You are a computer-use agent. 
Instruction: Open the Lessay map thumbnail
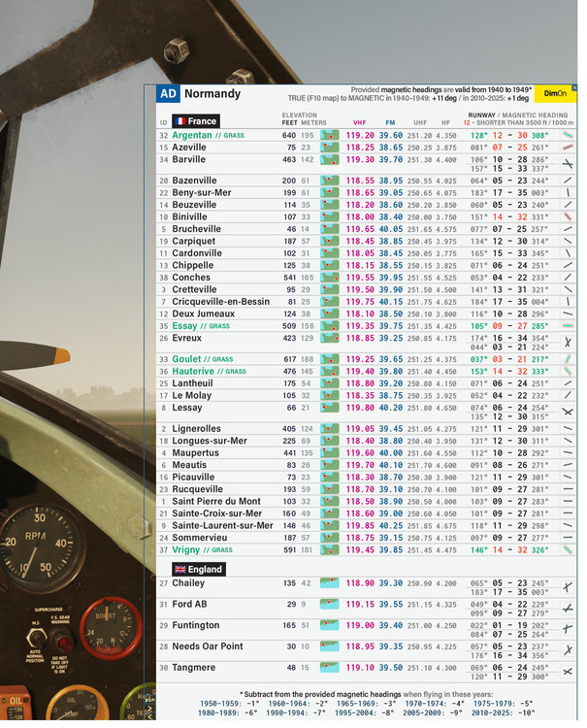tap(330, 408)
